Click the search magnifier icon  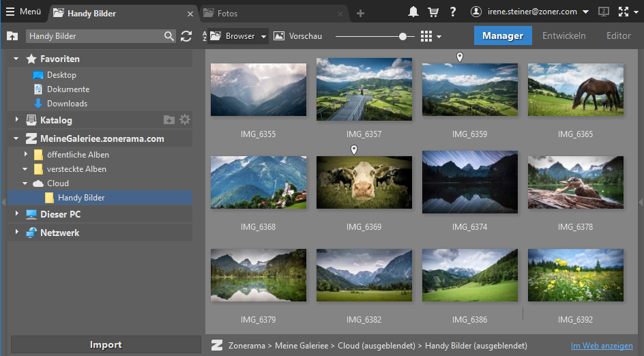pos(169,36)
